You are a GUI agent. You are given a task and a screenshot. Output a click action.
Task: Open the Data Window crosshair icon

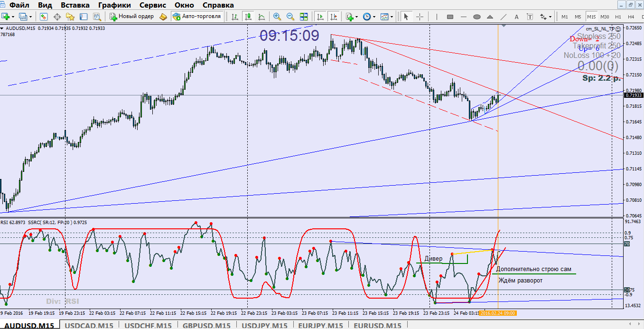point(57,17)
